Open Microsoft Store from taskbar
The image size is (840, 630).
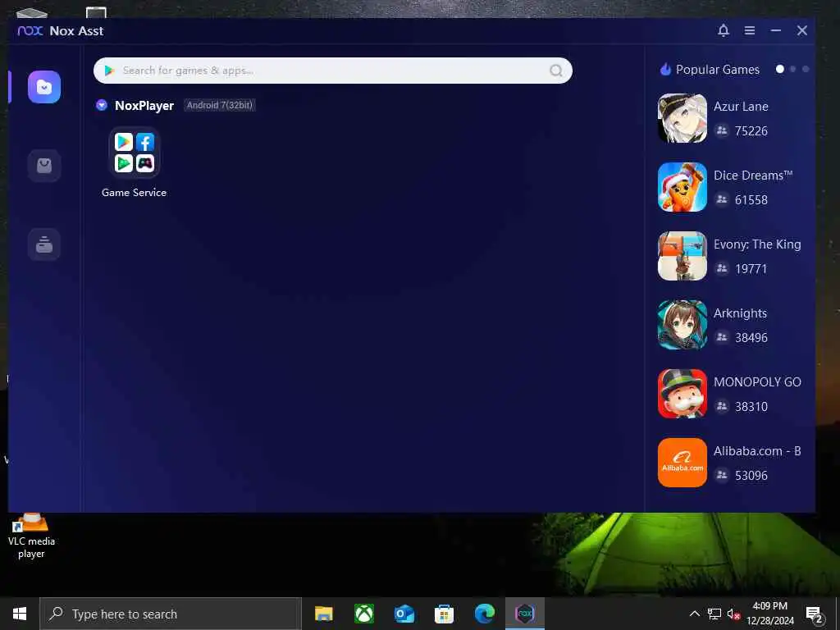coord(444,614)
